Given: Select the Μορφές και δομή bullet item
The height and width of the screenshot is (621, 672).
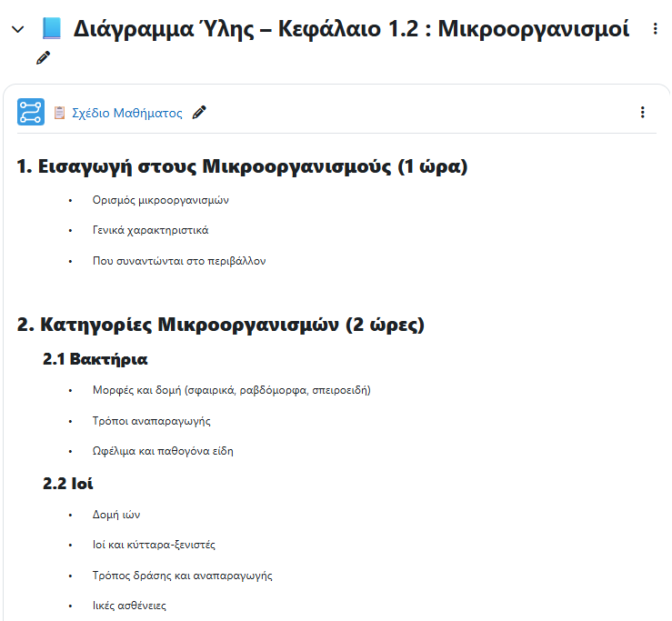Looking at the screenshot, I should [x=231, y=390].
